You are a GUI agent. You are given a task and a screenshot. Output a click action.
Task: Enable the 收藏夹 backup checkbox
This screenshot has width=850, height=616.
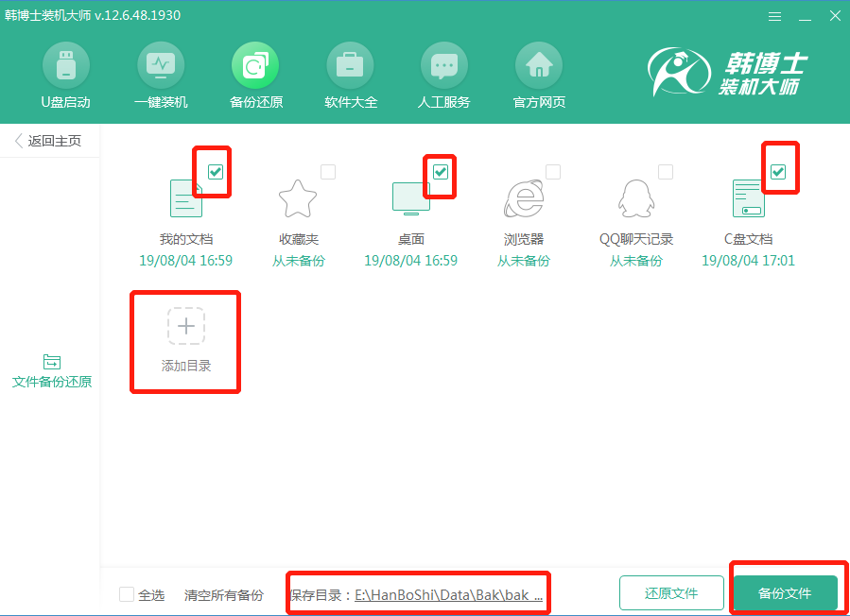(x=328, y=171)
